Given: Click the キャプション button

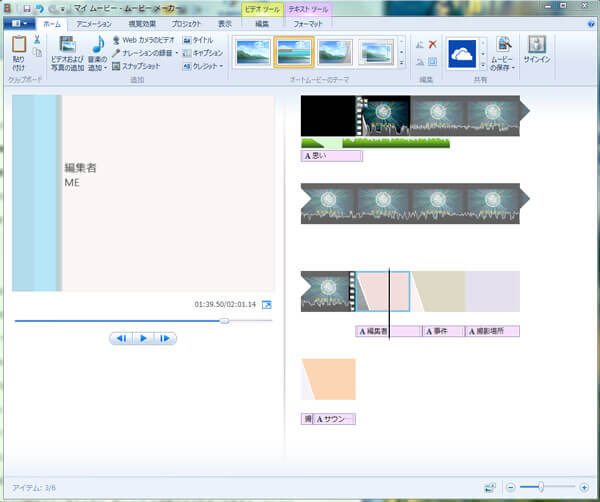Looking at the screenshot, I should pyautogui.click(x=203, y=53).
